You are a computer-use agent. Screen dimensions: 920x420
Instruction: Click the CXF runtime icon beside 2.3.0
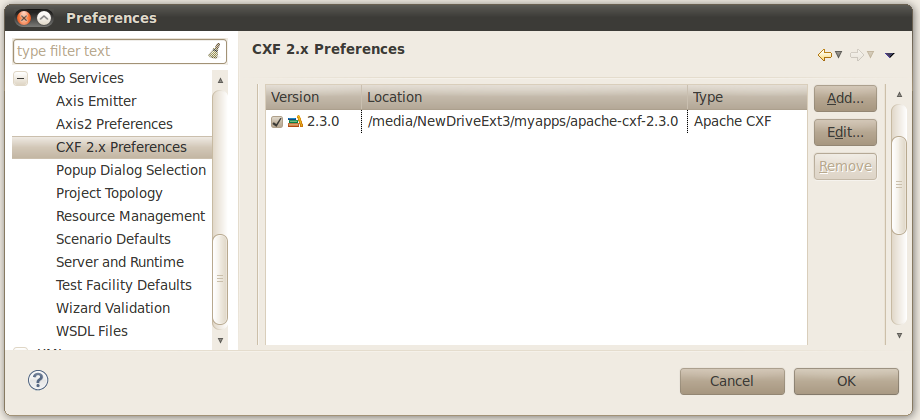coord(295,122)
